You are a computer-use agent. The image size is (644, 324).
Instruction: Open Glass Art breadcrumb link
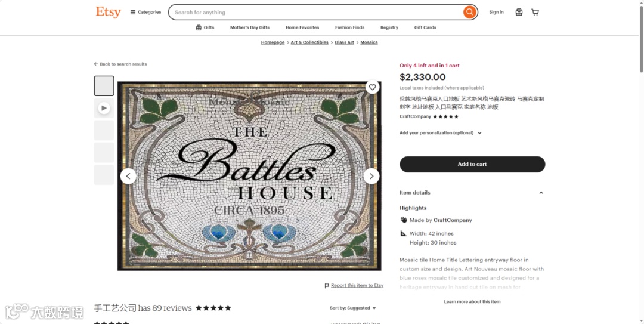pos(344,42)
